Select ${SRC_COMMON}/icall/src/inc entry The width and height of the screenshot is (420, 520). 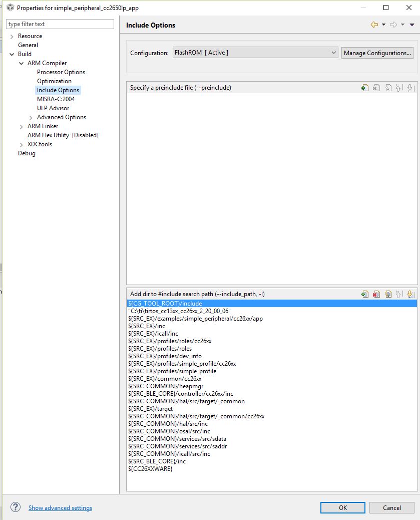click(169, 454)
